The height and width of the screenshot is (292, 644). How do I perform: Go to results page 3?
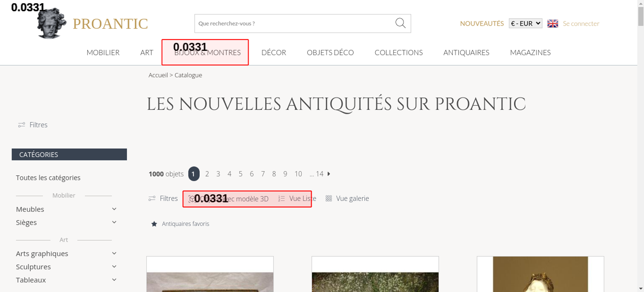(x=218, y=174)
